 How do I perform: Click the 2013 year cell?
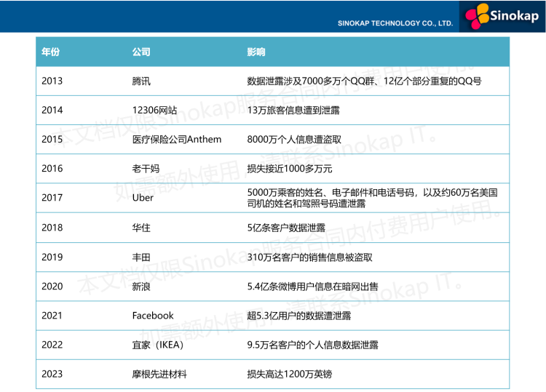[x=52, y=81]
